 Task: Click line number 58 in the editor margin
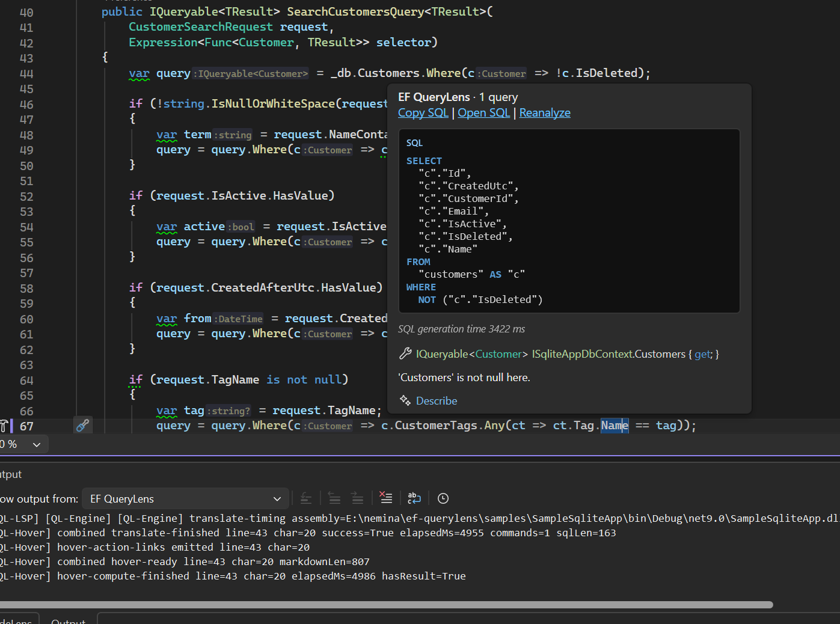(26, 288)
